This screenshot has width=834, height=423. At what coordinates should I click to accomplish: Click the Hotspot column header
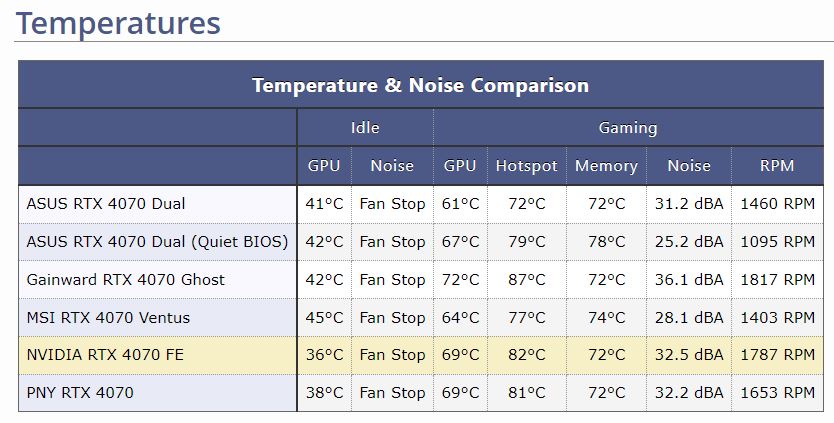527,166
